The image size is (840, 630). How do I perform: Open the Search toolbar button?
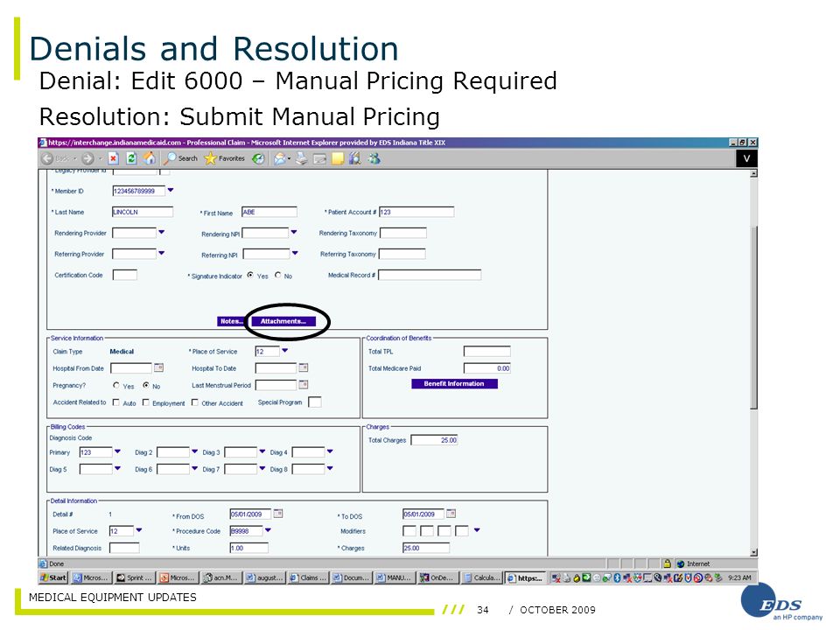181,158
